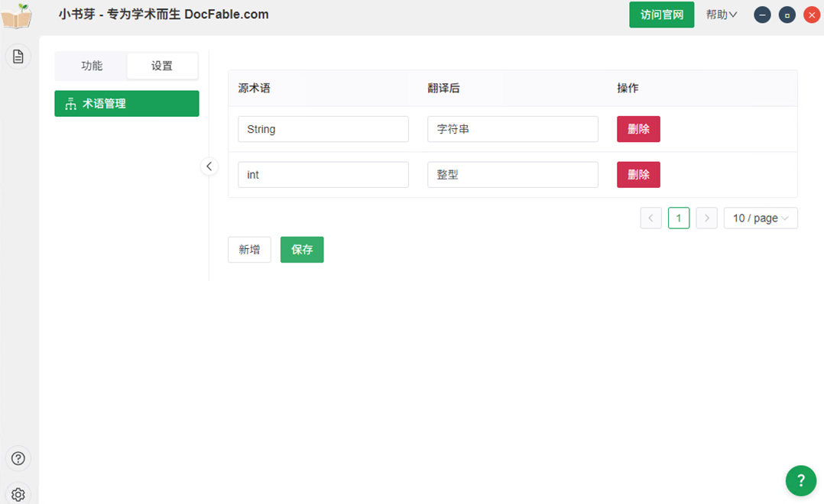Delete the int term row

tap(638, 175)
